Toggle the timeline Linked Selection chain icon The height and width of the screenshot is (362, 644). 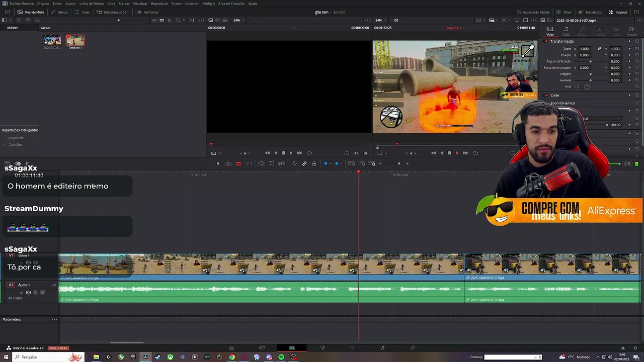304,163
